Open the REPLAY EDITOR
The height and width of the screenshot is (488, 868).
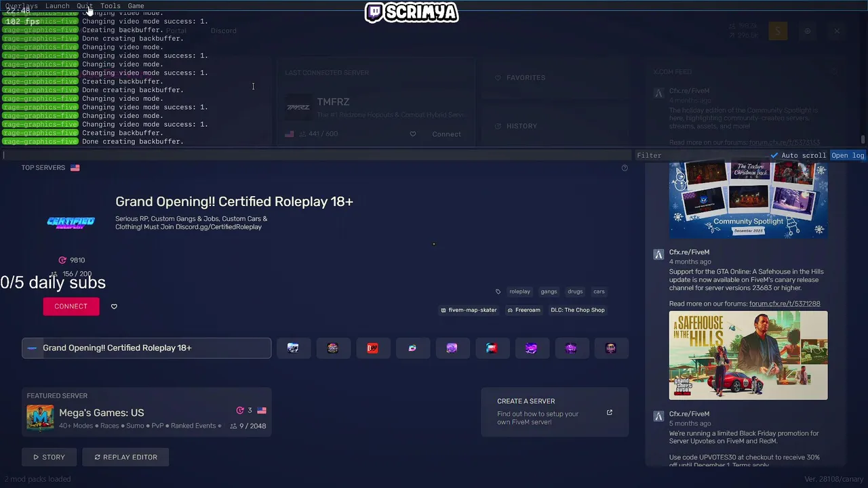click(125, 457)
